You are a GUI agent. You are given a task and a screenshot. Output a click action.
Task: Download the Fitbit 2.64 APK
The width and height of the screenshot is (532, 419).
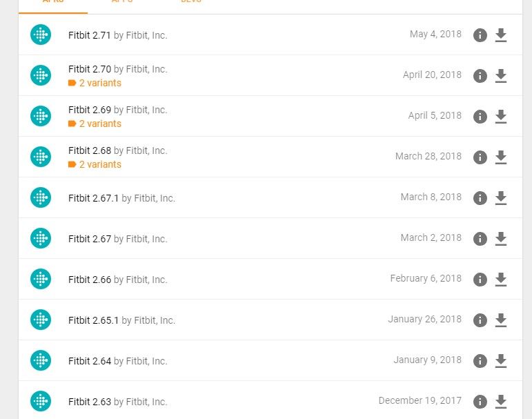click(x=501, y=361)
